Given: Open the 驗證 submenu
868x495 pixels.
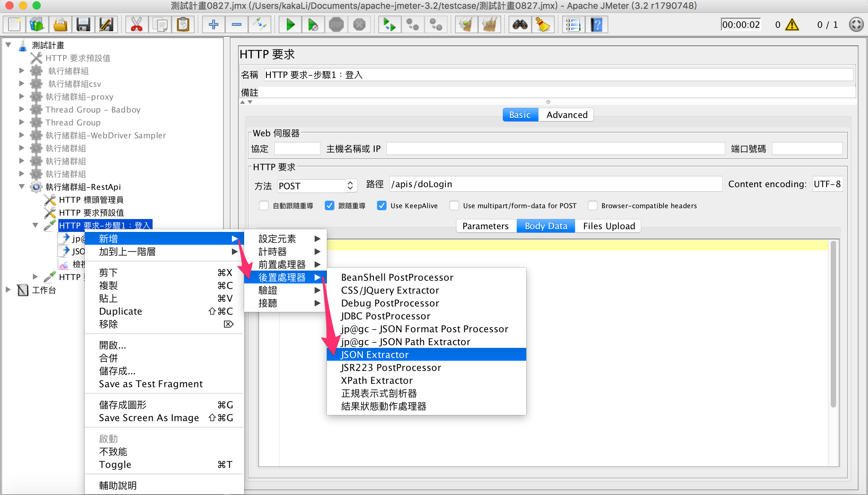Looking at the screenshot, I should 285,290.
